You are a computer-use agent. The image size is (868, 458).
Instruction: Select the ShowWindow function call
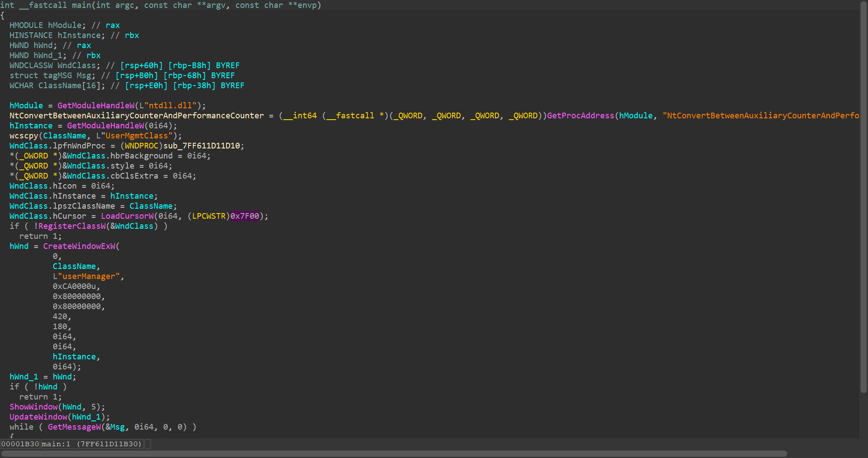(34, 407)
